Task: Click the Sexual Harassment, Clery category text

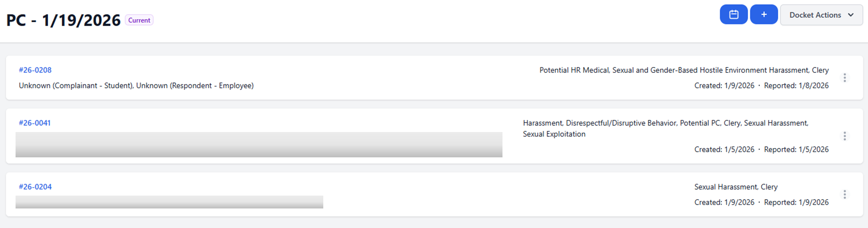Action: coord(735,187)
